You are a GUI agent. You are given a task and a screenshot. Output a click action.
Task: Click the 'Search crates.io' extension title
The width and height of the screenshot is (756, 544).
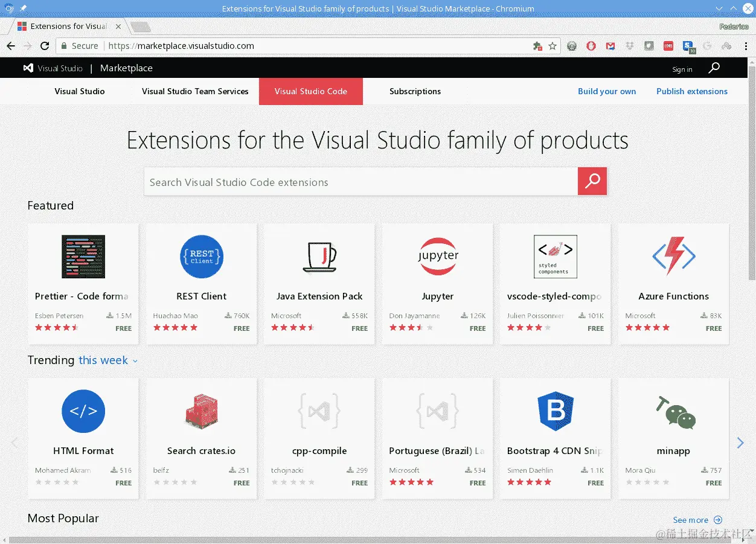(x=202, y=450)
